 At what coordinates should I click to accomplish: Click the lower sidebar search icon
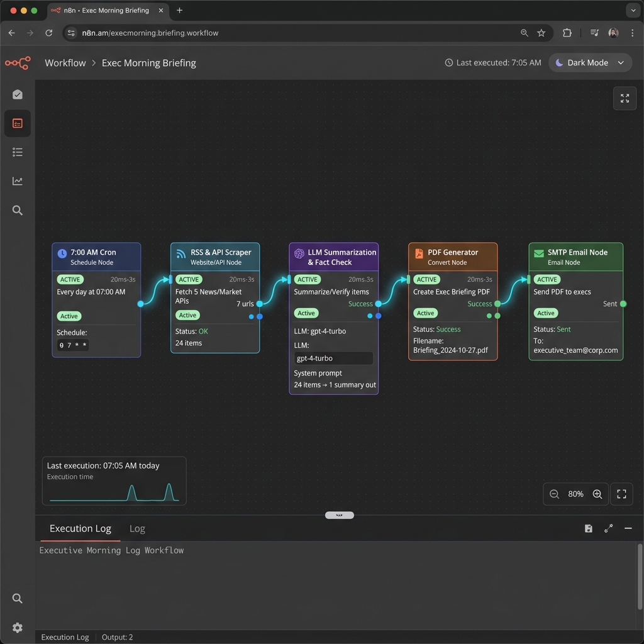tap(17, 598)
